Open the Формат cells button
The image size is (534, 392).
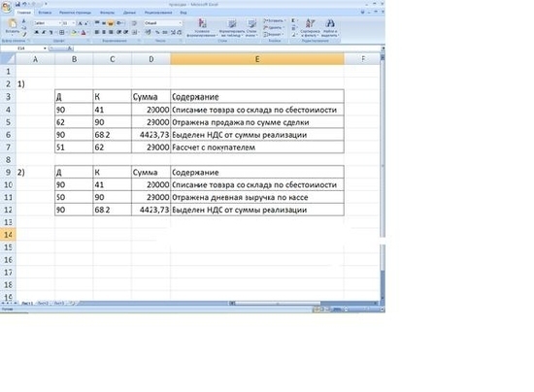tap(273, 34)
